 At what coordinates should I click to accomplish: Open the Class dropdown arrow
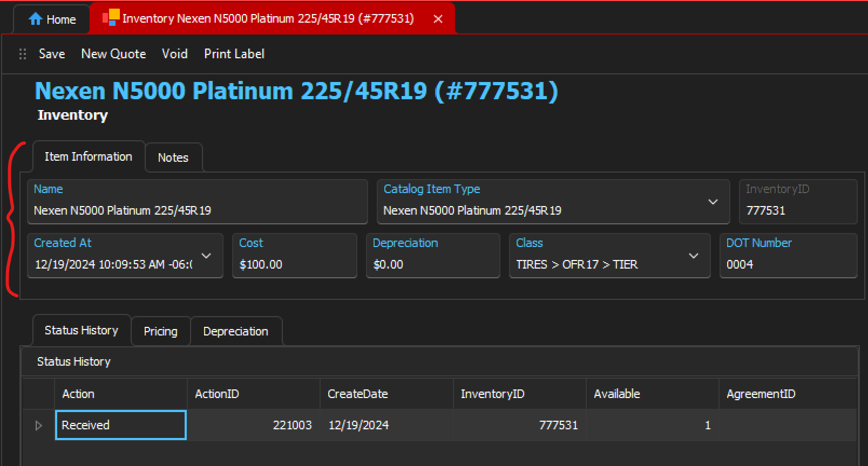[694, 256]
